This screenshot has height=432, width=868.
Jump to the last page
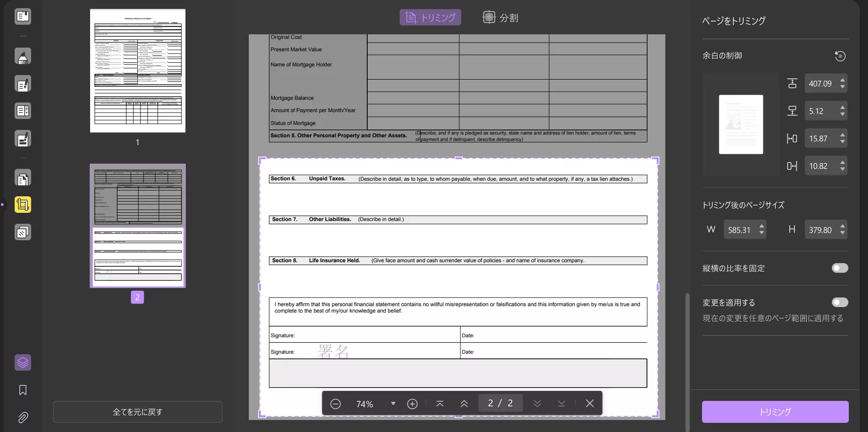click(x=562, y=404)
